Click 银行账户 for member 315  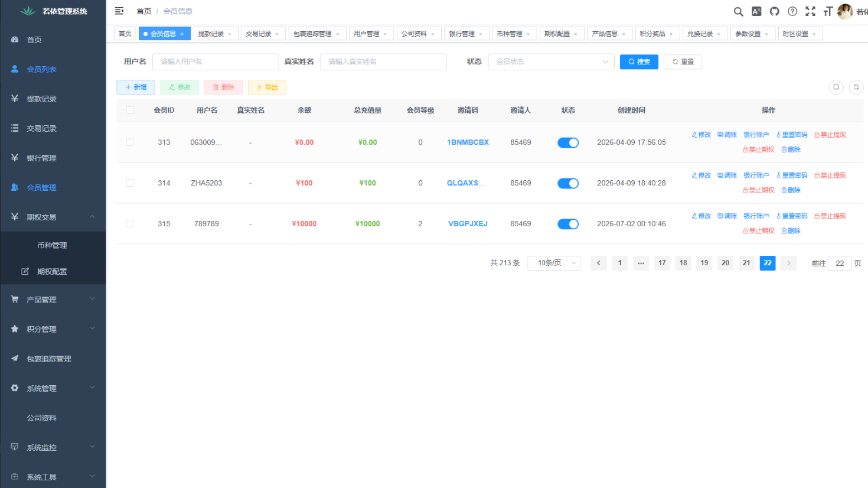pos(756,216)
